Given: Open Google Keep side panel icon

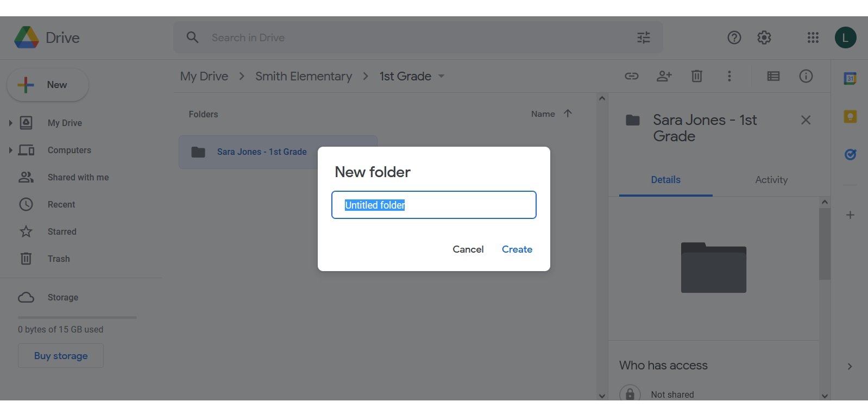Looking at the screenshot, I should (x=850, y=117).
